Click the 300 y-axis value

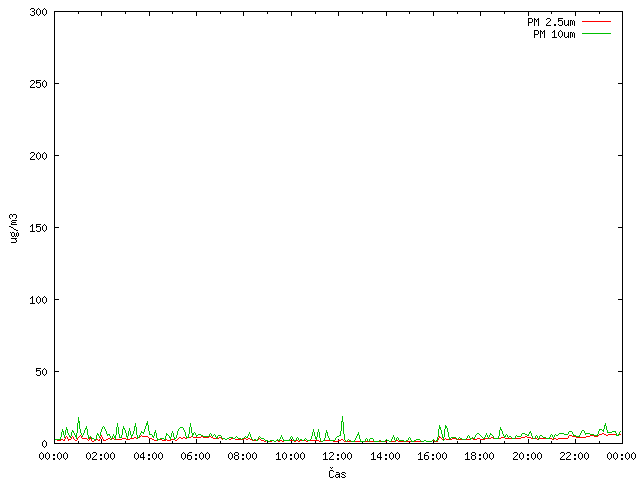point(38,12)
